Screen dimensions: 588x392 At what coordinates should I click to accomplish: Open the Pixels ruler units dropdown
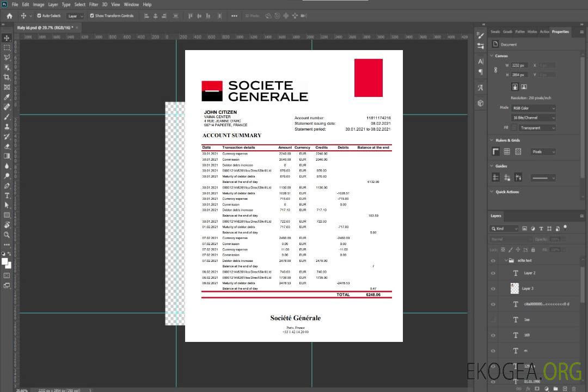click(543, 151)
